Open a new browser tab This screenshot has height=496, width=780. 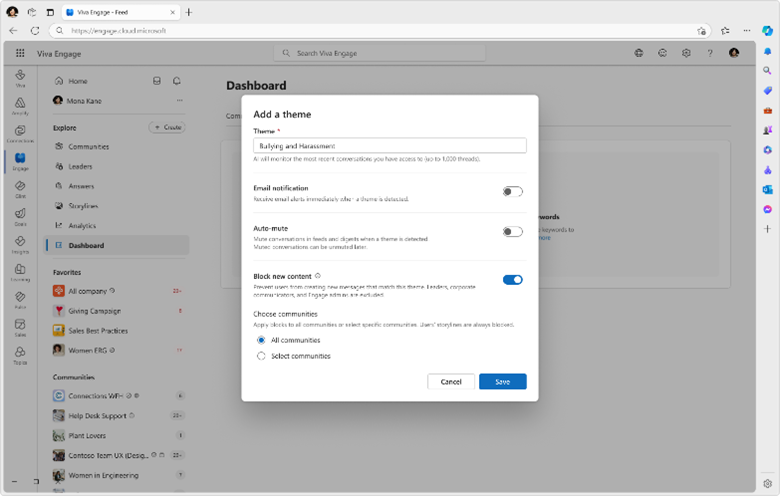click(189, 12)
